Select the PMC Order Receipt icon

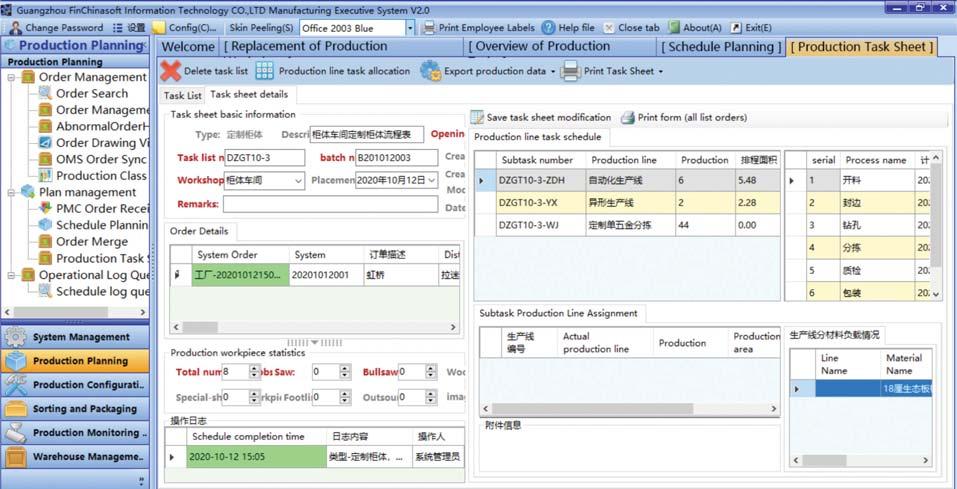tap(45, 208)
